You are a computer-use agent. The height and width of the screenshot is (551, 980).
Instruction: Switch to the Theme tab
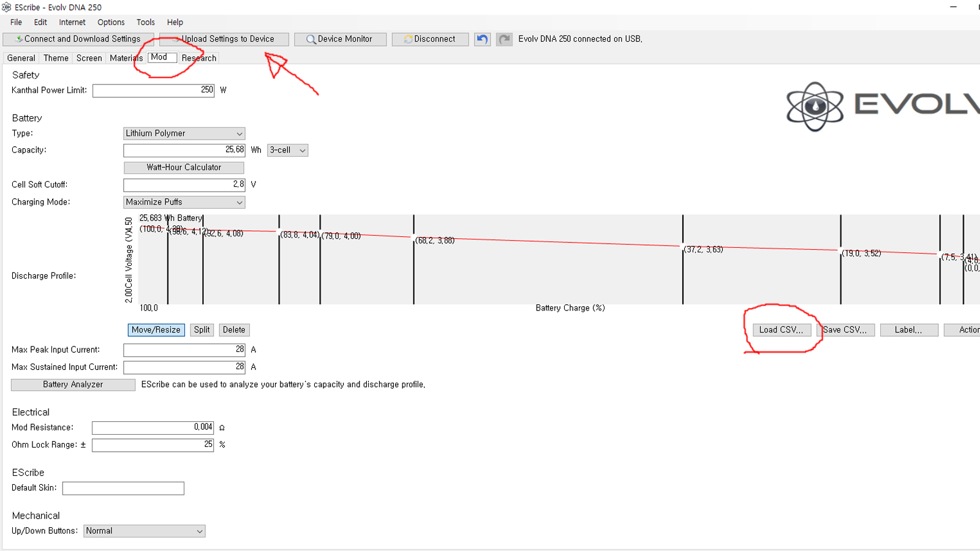coord(56,58)
